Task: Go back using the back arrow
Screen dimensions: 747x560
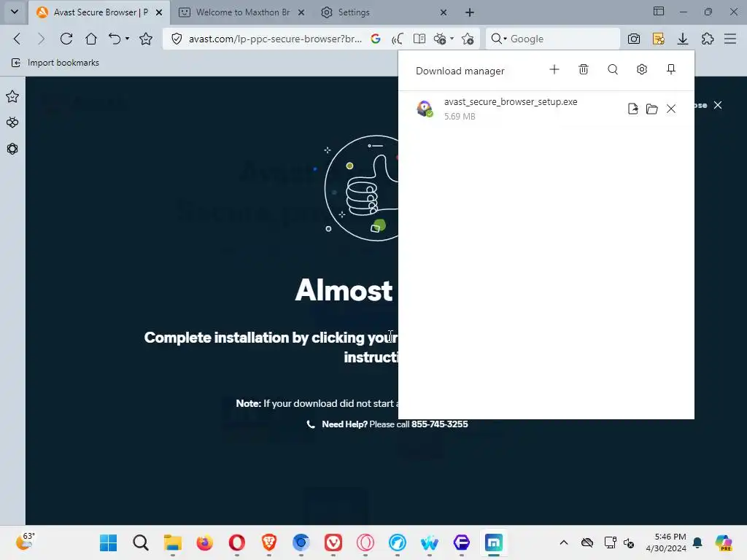Action: [18, 39]
